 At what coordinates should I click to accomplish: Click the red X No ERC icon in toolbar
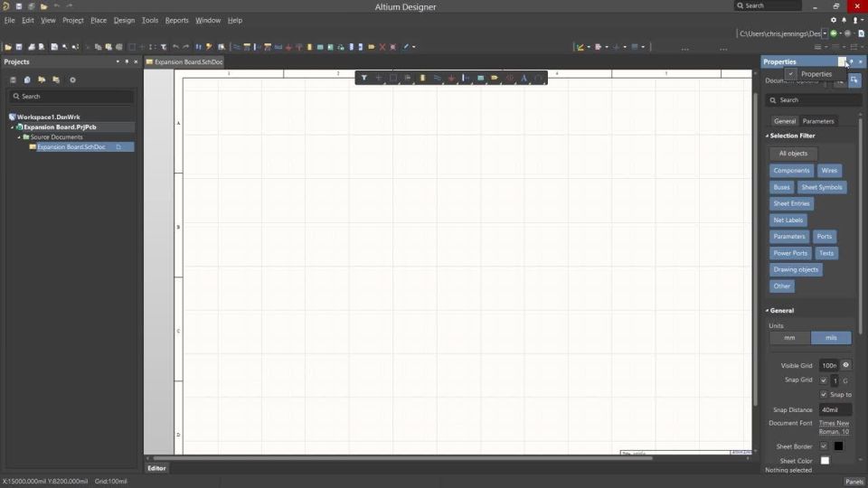(x=382, y=47)
